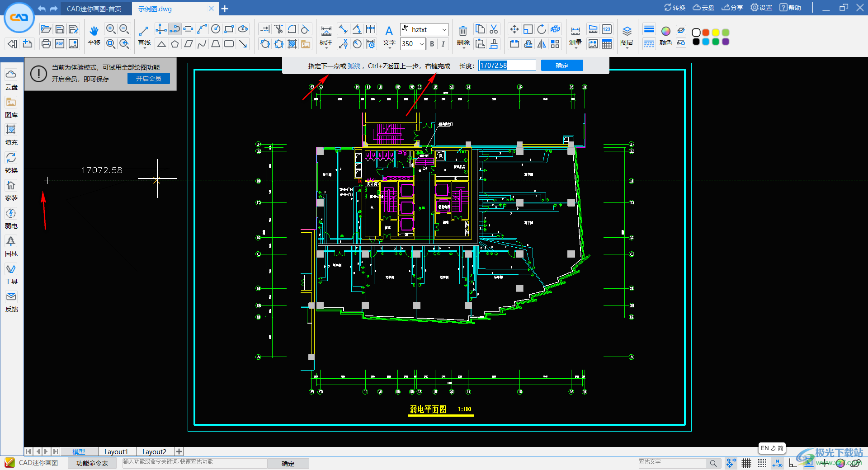Expand the 测量 dropdown arrow

[x=575, y=47]
